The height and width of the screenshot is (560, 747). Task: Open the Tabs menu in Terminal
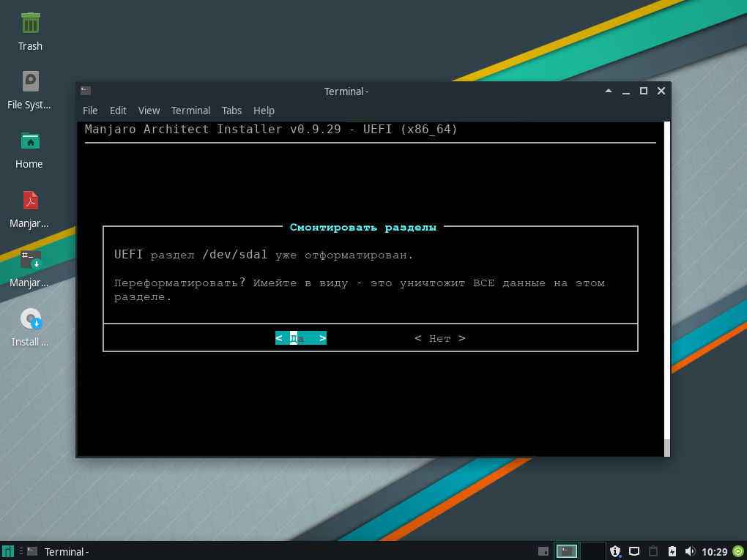[231, 111]
